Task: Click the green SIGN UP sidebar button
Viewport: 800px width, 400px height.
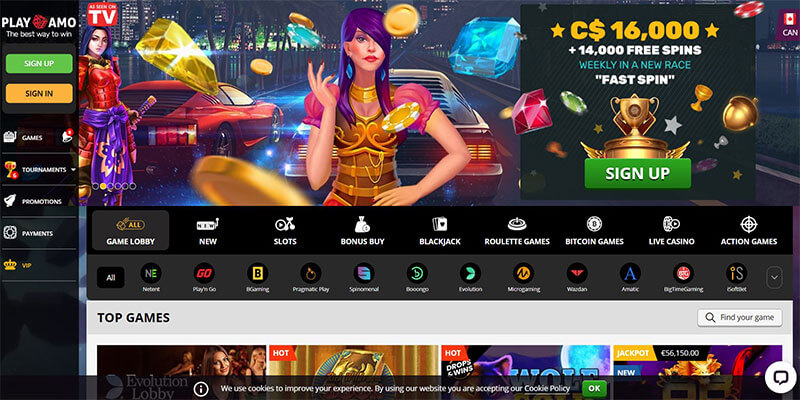Action: click(39, 64)
